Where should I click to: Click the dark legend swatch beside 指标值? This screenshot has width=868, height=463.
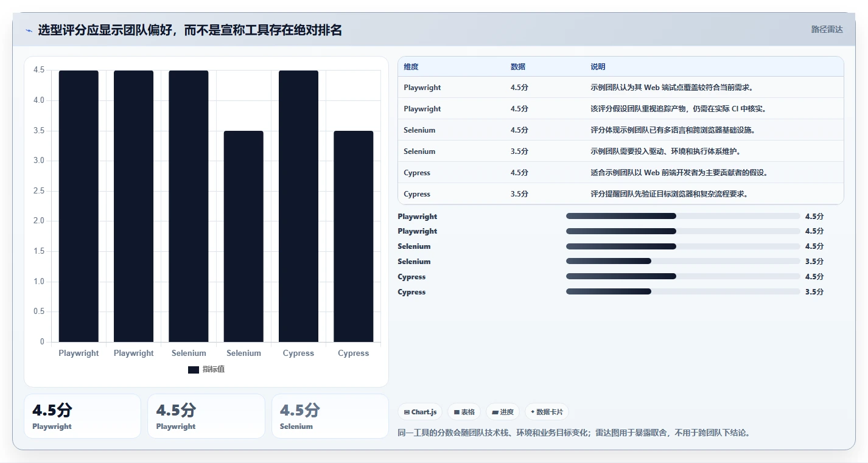[x=194, y=369]
